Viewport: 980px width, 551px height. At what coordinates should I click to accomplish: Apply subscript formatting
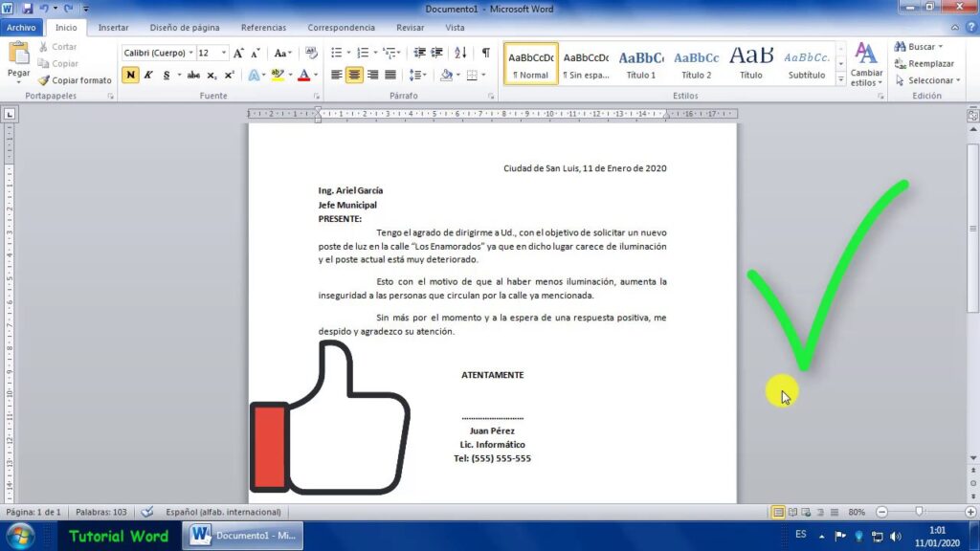pos(212,75)
